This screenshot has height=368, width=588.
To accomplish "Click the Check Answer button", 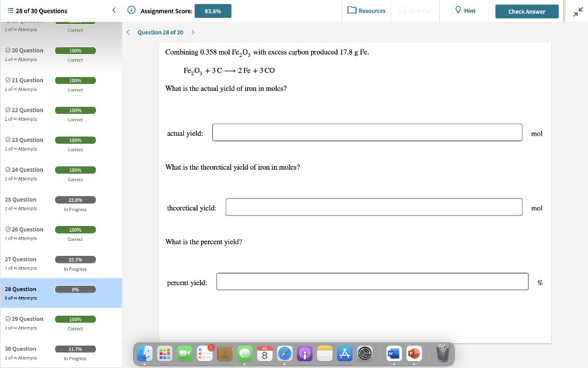I will coord(527,11).
